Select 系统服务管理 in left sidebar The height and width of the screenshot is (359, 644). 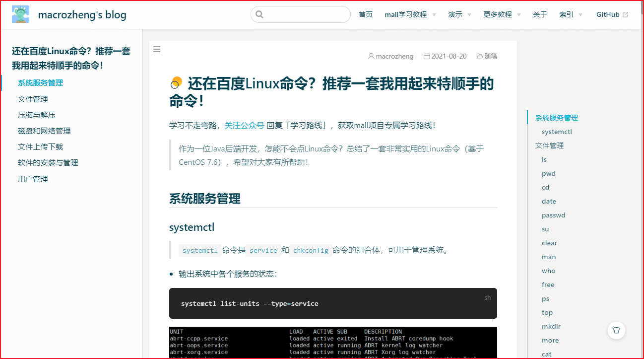pyautogui.click(x=40, y=83)
